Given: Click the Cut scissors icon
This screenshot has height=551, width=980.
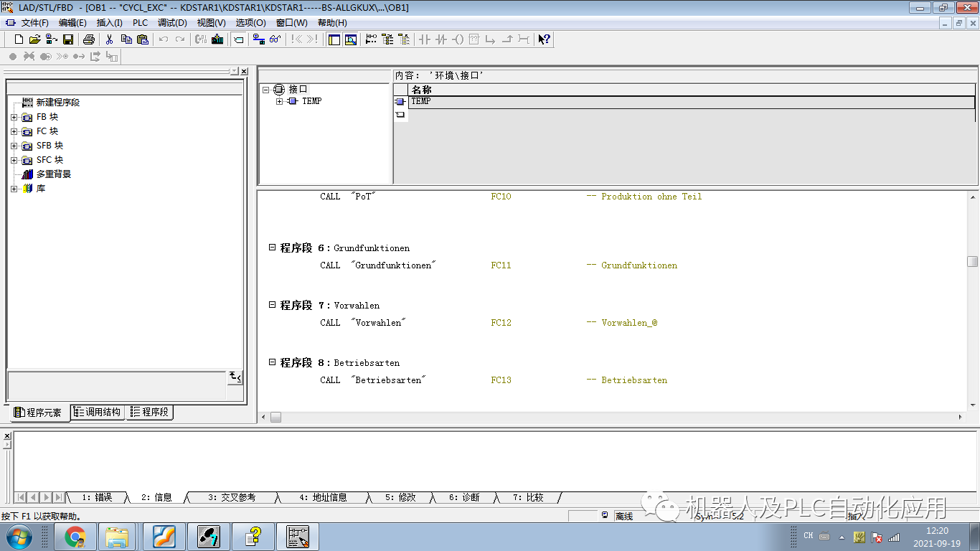Looking at the screenshot, I should [x=109, y=39].
